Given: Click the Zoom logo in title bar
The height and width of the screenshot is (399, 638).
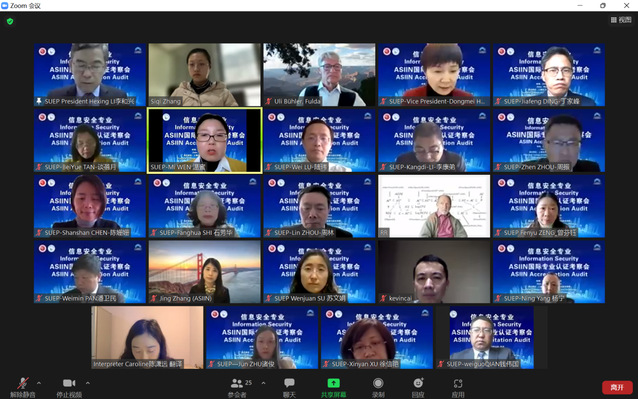Looking at the screenshot, I should click(5, 5).
